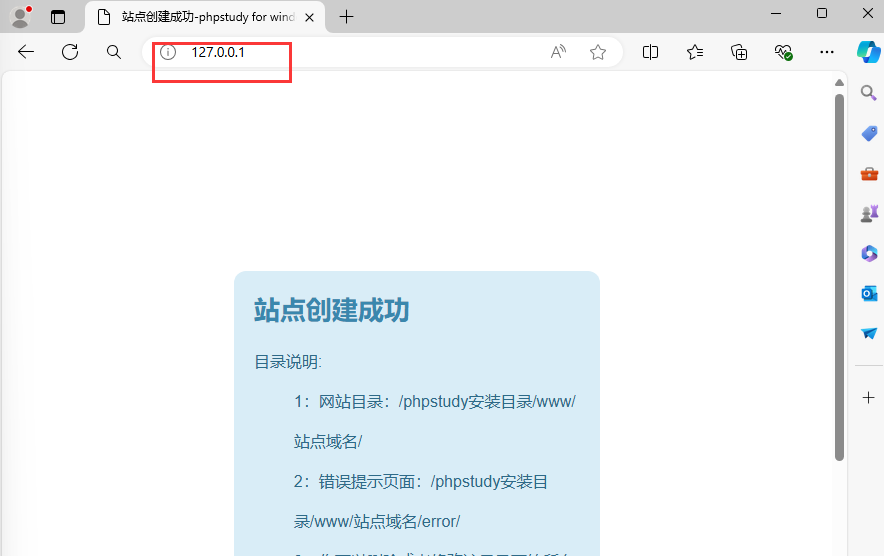The width and height of the screenshot is (884, 556).
Task: Launch Copilot from the toolbar
Action: (869, 52)
